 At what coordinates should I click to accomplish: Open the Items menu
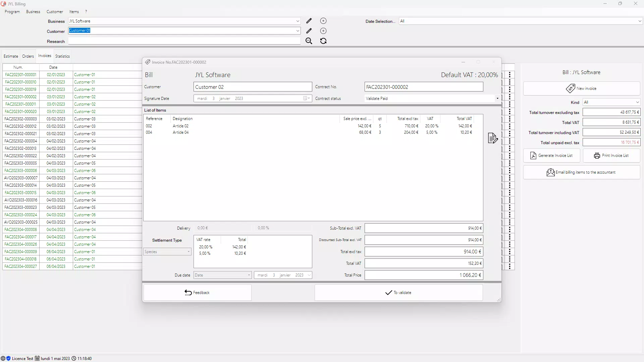(x=74, y=12)
